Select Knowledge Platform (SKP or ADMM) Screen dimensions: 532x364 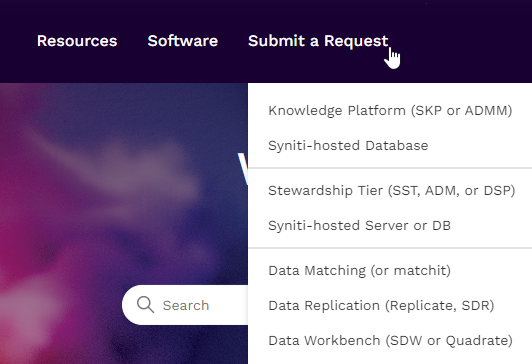[x=390, y=111]
